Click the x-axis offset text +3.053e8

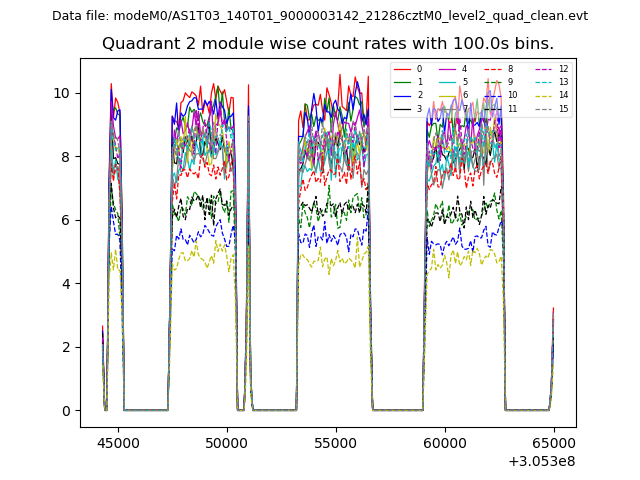coord(543,461)
